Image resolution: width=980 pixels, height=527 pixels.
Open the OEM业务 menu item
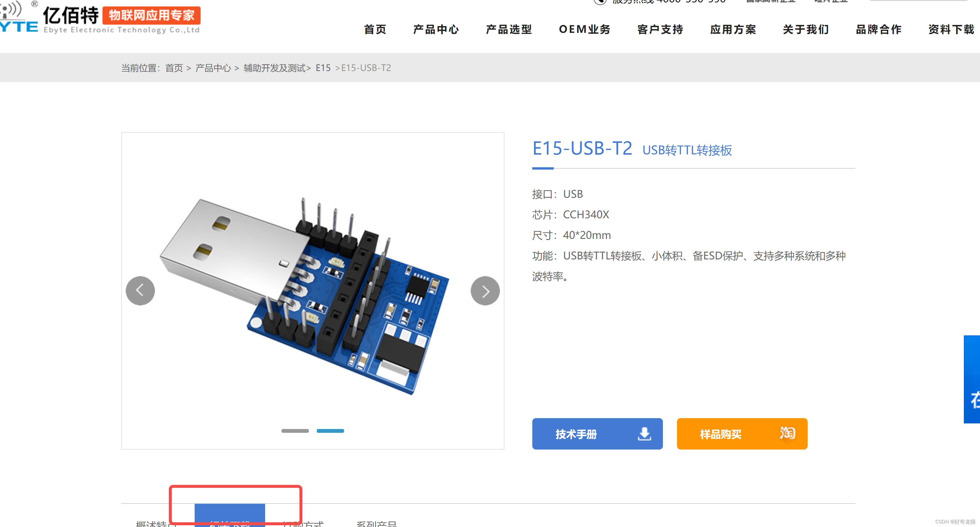click(584, 29)
